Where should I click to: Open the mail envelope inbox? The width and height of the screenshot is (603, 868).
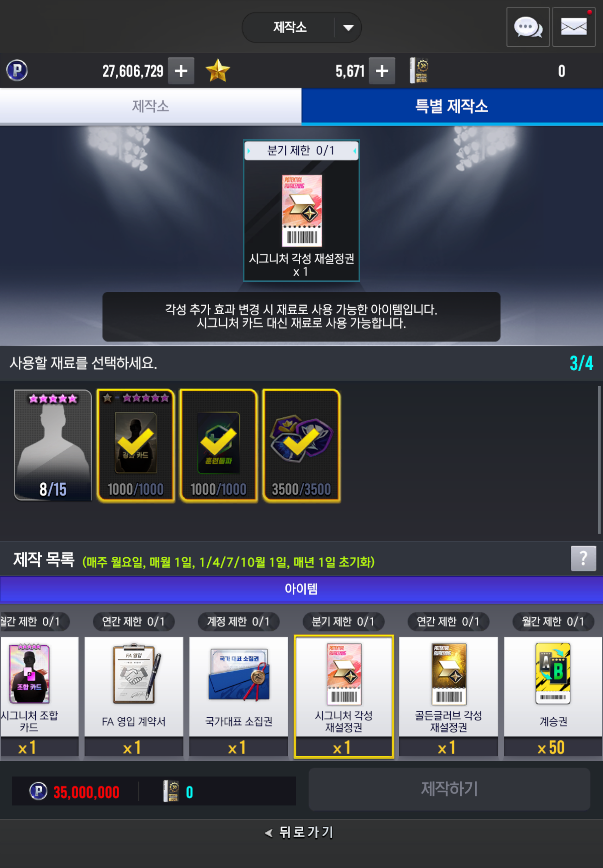[574, 27]
